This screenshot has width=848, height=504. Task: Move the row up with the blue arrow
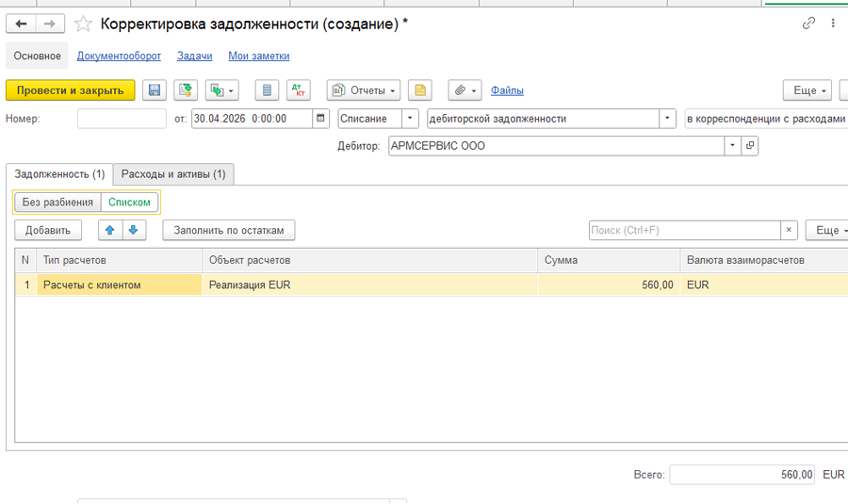[110, 230]
